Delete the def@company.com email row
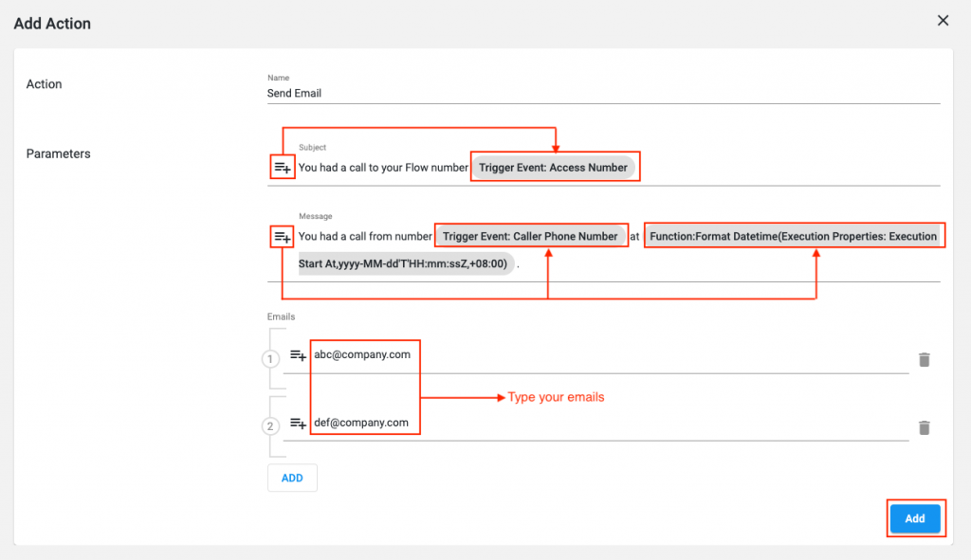 tap(924, 427)
